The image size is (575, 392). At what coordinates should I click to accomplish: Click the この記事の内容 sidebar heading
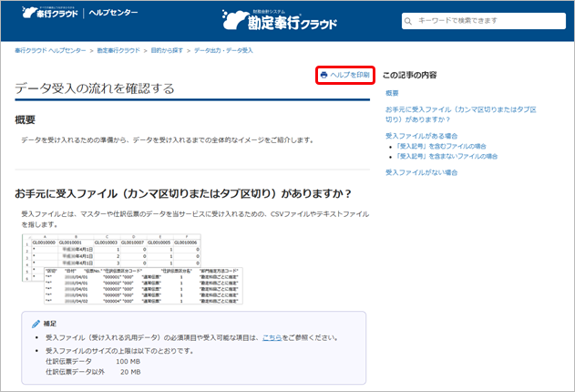click(x=410, y=75)
